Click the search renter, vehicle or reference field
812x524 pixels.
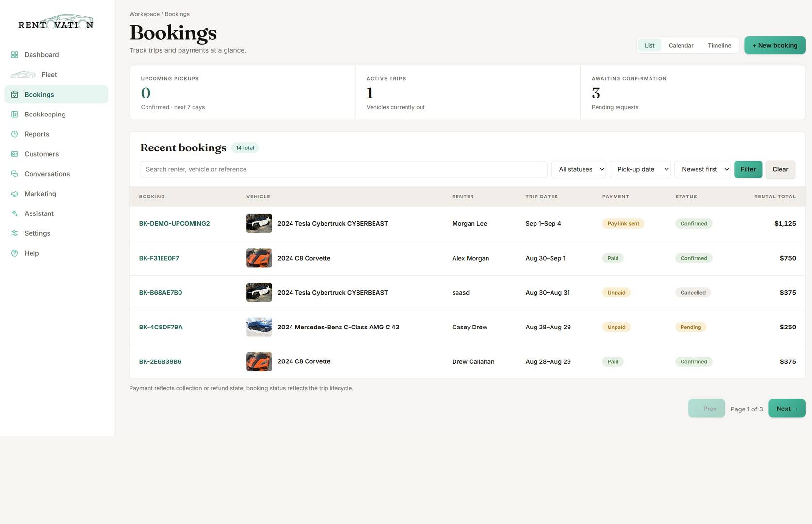click(x=343, y=169)
